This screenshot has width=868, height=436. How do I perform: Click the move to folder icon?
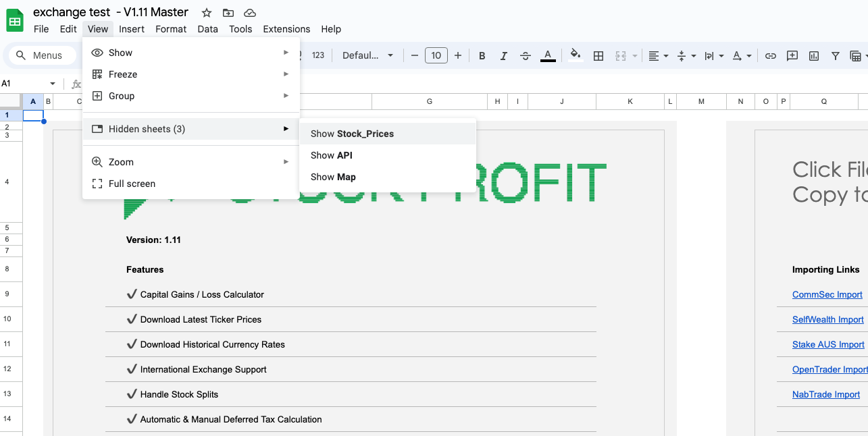coord(228,13)
